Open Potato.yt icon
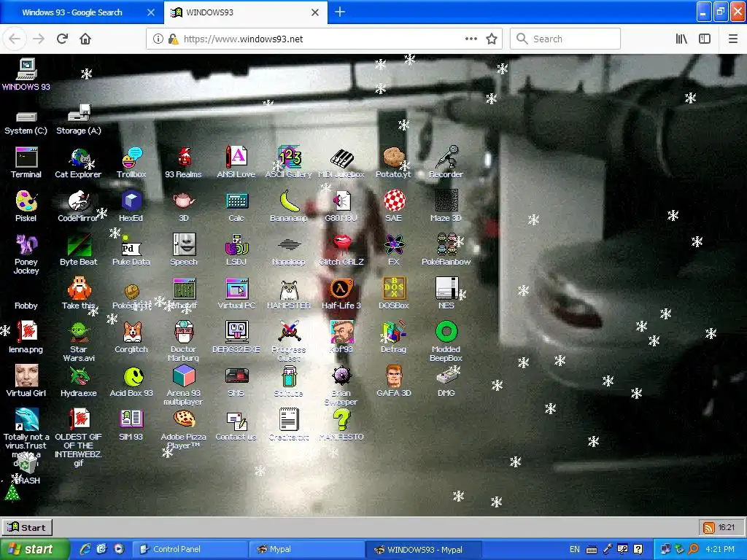Screen dimensions: 747x560 (x=393, y=163)
